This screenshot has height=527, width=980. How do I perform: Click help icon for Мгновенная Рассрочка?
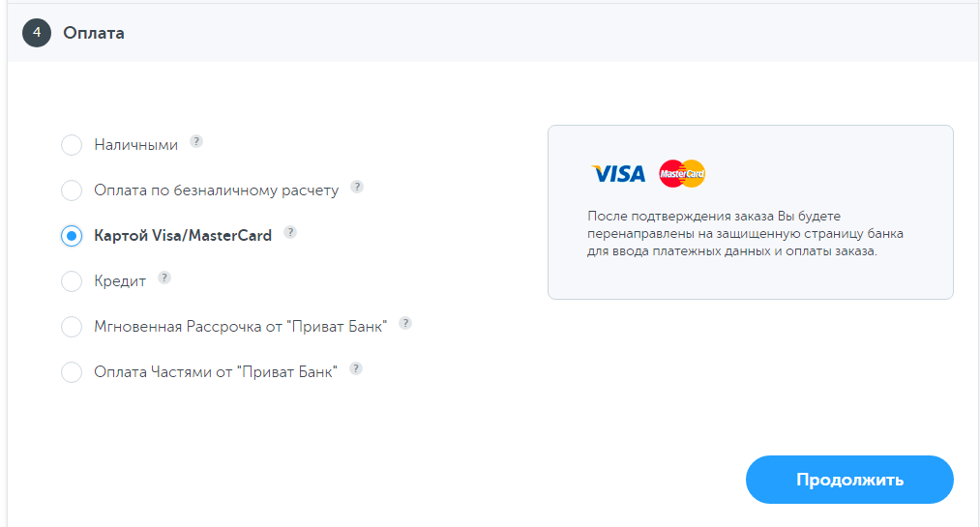click(405, 323)
